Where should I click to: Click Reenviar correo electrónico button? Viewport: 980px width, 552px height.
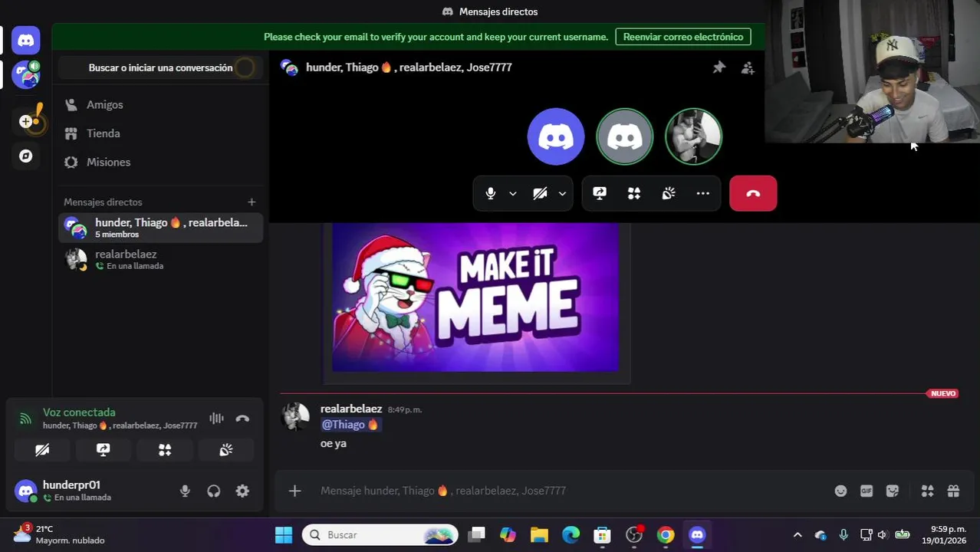click(683, 37)
